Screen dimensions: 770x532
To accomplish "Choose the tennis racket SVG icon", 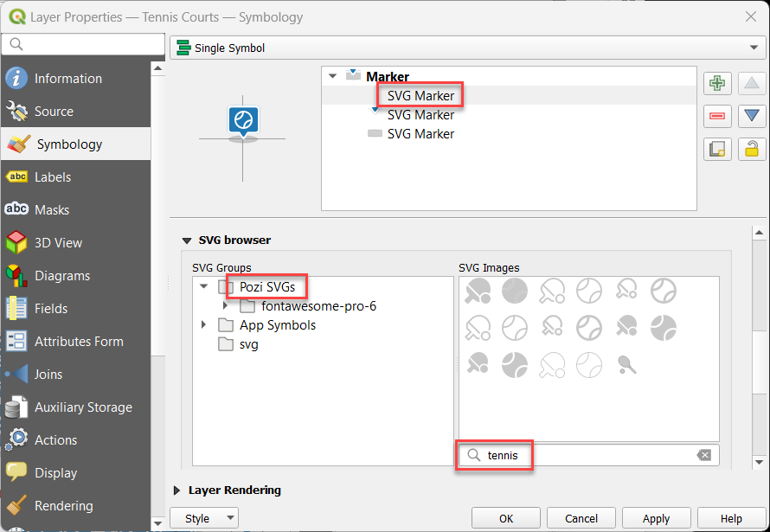I will tap(627, 364).
